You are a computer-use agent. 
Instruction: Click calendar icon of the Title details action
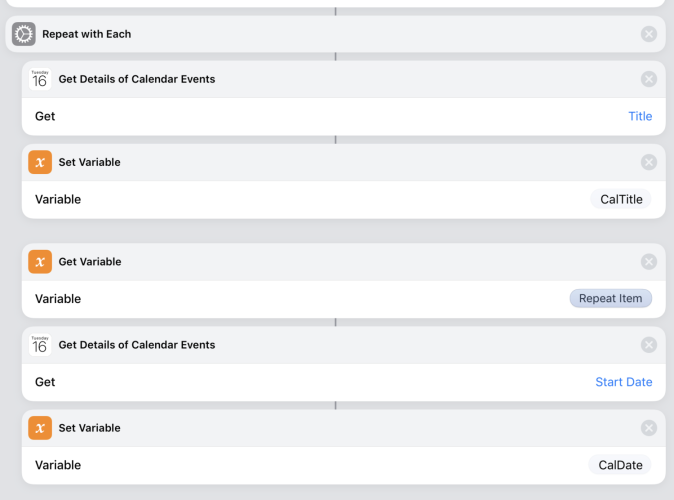point(40,79)
